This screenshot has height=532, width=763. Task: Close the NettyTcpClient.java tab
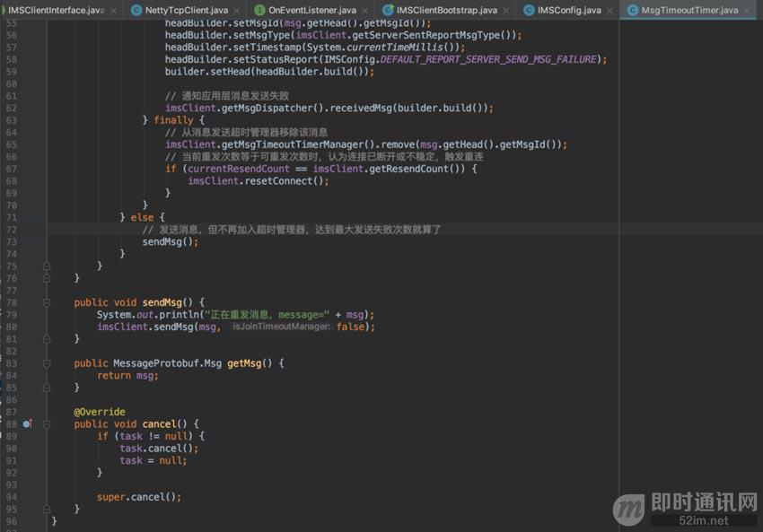236,10
